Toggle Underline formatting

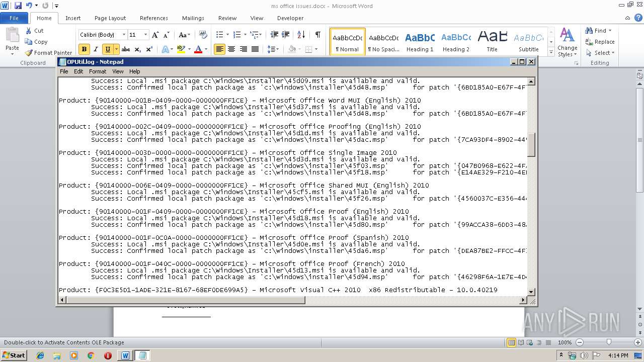(x=107, y=49)
